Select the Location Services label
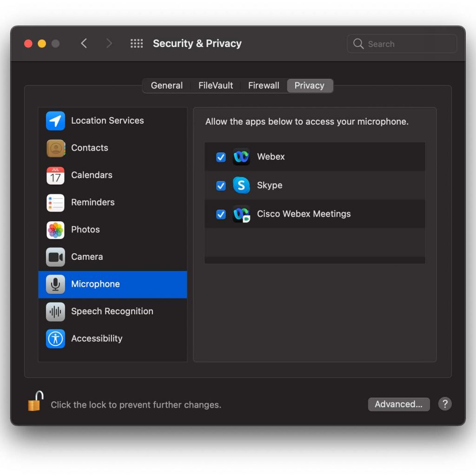The height and width of the screenshot is (476, 476). [107, 121]
